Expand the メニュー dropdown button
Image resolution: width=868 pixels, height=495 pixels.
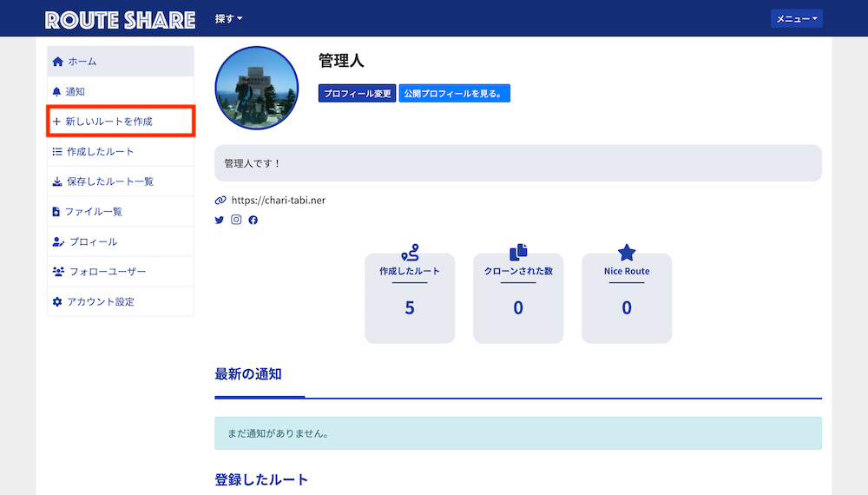(796, 19)
